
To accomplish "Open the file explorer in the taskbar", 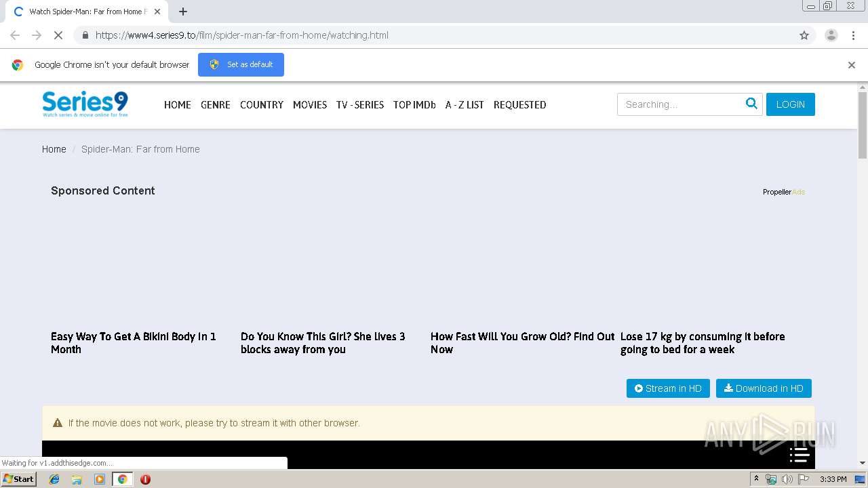I will pyautogui.click(x=77, y=479).
